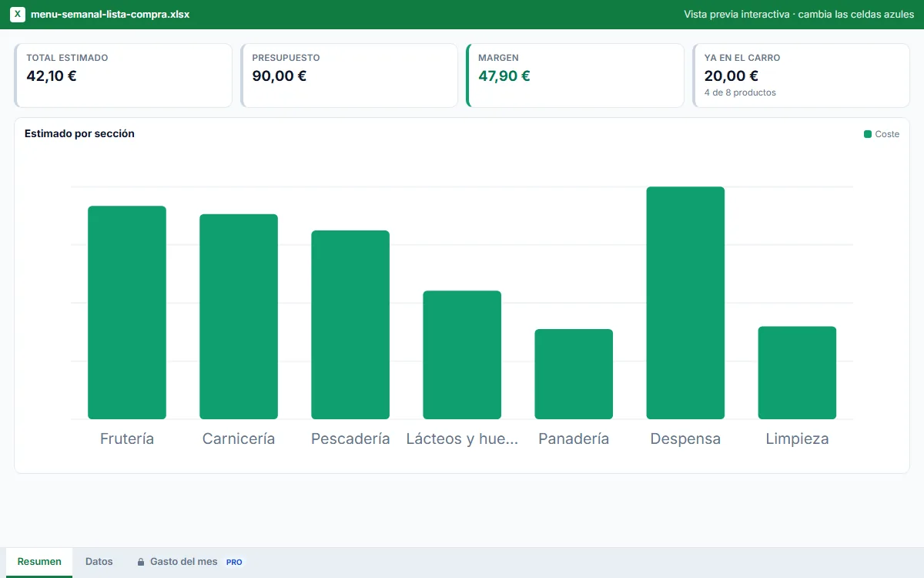Image resolution: width=924 pixels, height=578 pixels.
Task: Click the truncated 'Lácteos y hue...' axis label
Action: [462, 439]
